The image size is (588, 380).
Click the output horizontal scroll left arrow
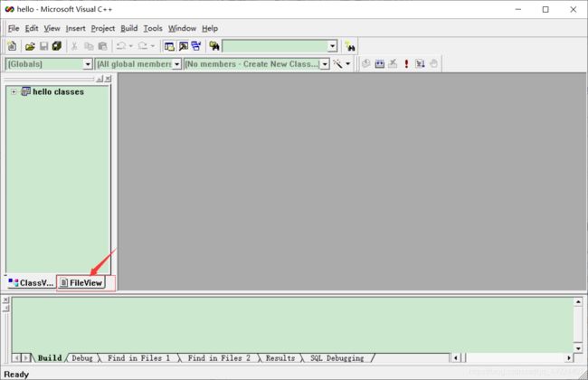[x=456, y=358]
